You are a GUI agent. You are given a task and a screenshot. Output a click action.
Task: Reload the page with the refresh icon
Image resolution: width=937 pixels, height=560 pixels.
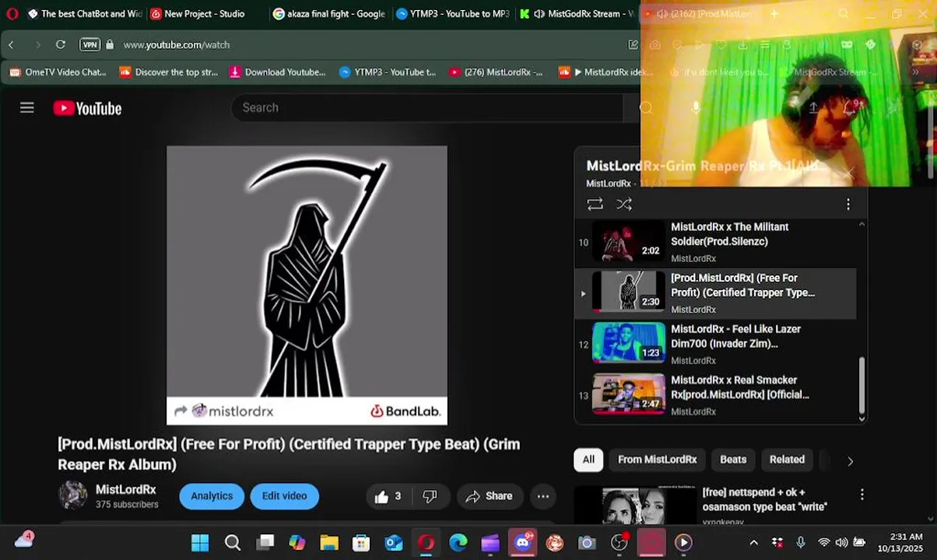61,45
